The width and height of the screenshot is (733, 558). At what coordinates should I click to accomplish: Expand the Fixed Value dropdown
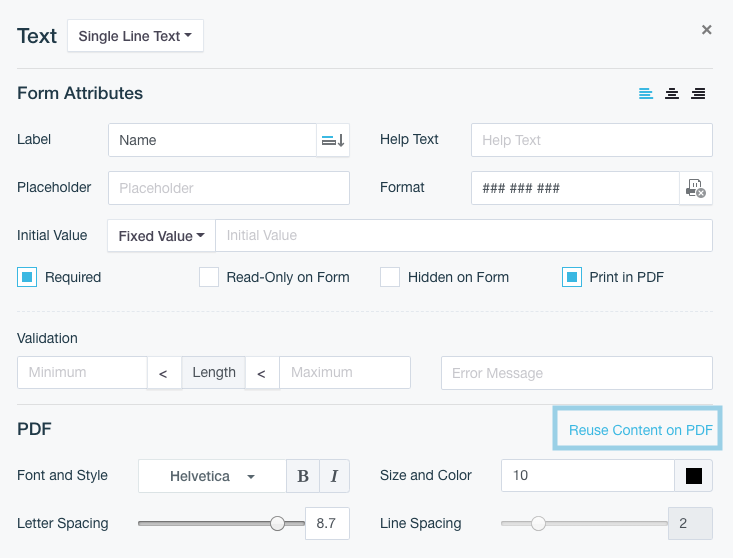coord(161,236)
